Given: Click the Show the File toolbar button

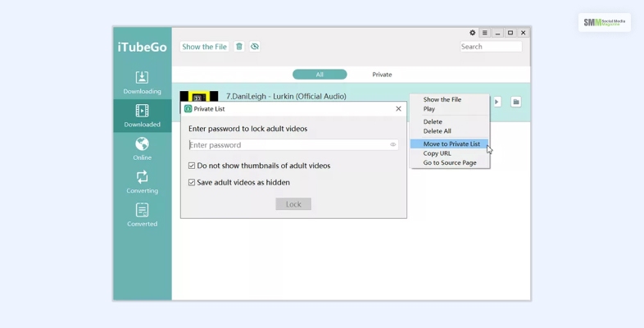Looking at the screenshot, I should click(205, 47).
